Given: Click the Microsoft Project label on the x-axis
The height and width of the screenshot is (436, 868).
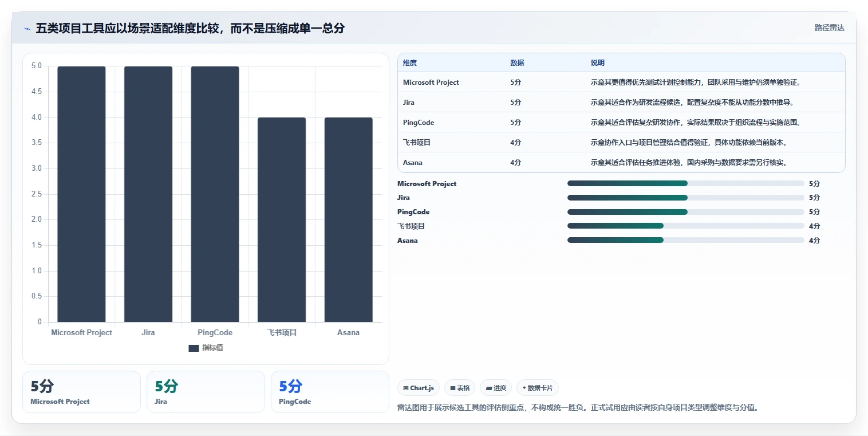Looking at the screenshot, I should pyautogui.click(x=81, y=332).
